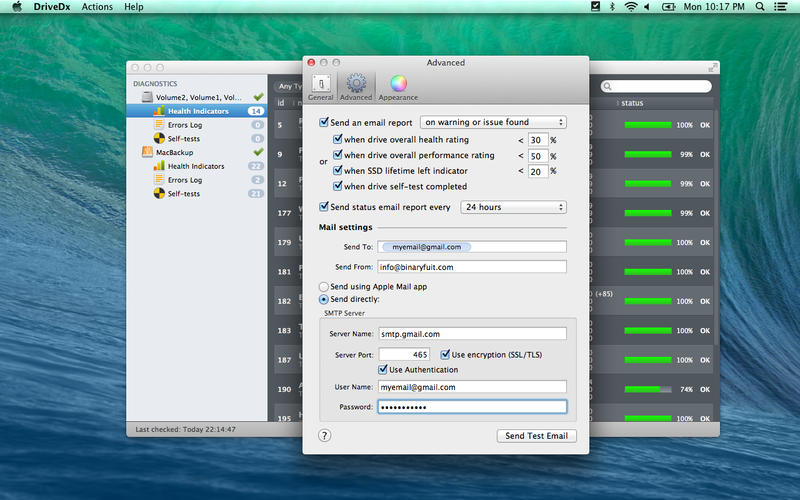Click the myemail@gmail.com recipient token
Viewport: 800px width, 500px height.
coord(427,247)
